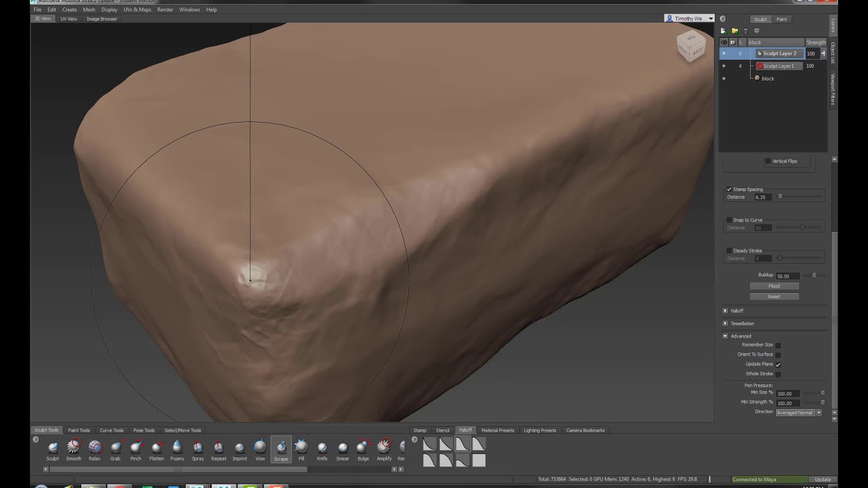868x488 pixels.
Task: Select the Sculpt brush tool
Action: 53,450
